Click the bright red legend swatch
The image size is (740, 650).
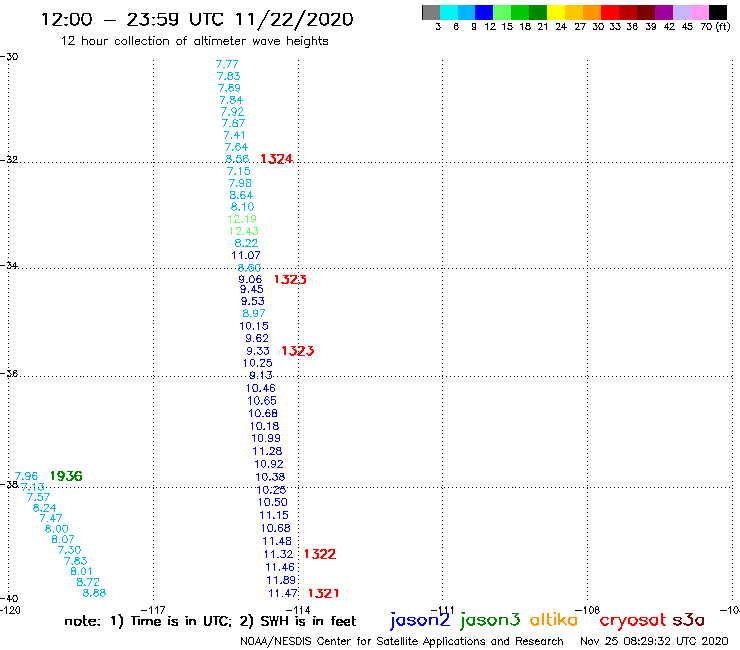coord(610,12)
